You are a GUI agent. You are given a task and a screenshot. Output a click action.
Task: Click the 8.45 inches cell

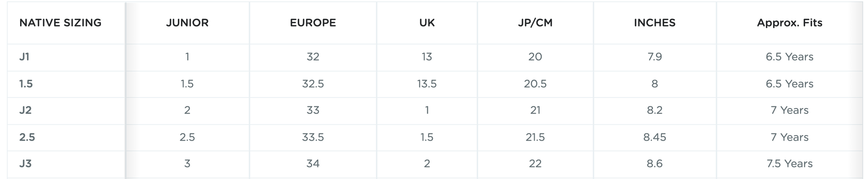click(654, 137)
